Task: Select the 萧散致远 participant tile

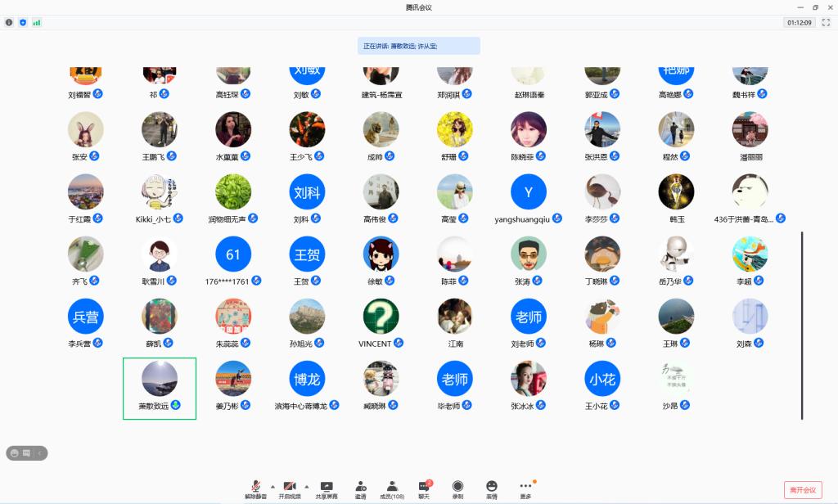Action: click(x=160, y=388)
